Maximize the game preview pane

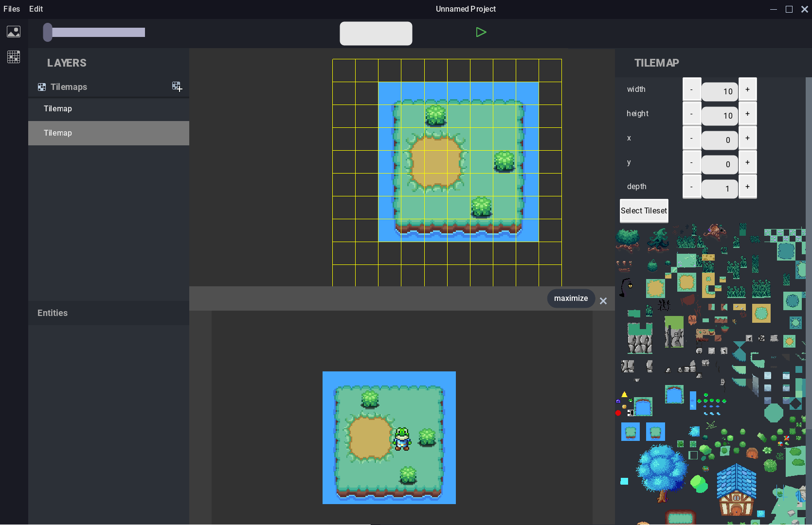571,298
